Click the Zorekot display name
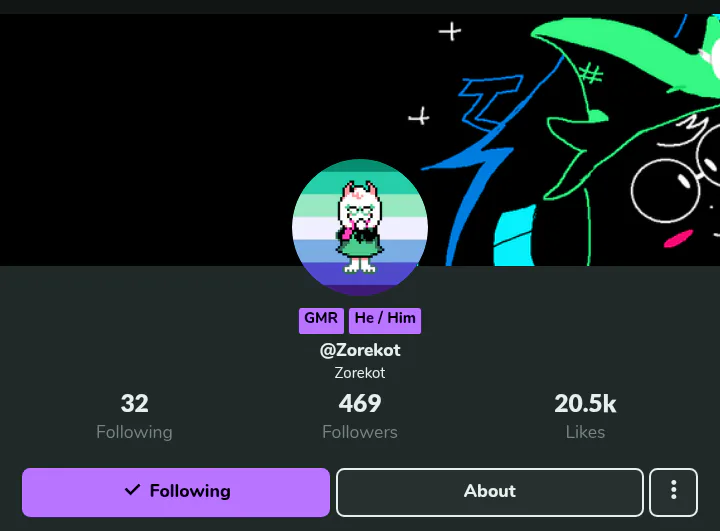 (360, 373)
